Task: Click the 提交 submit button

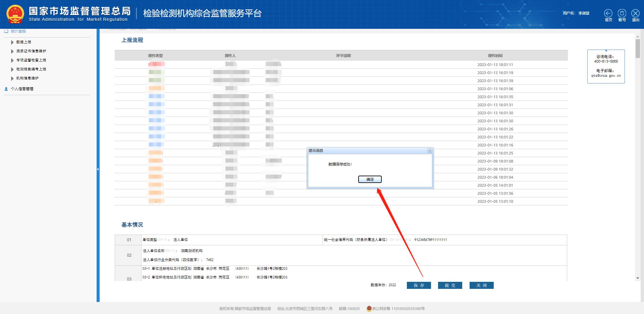Action: (x=450, y=285)
